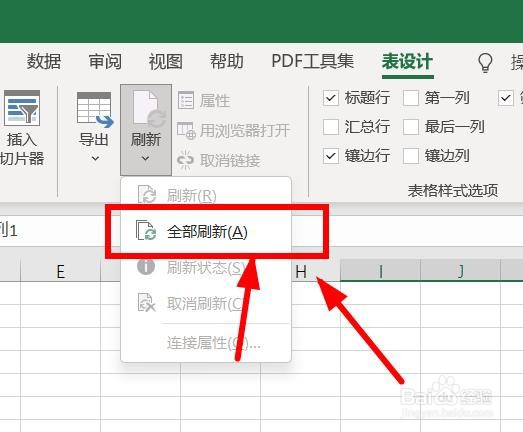This screenshot has width=523, height=432.
Task: Select the 帮助 tab
Action: [226, 62]
